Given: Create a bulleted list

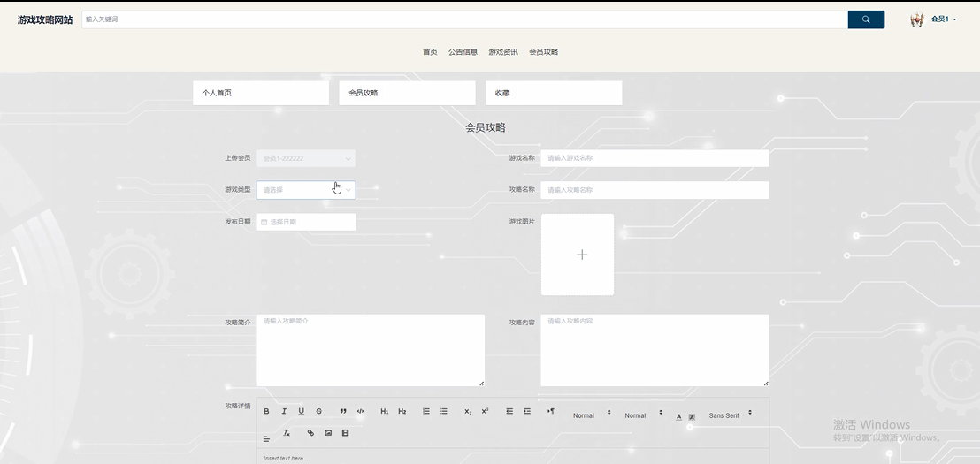Looking at the screenshot, I should (444, 411).
